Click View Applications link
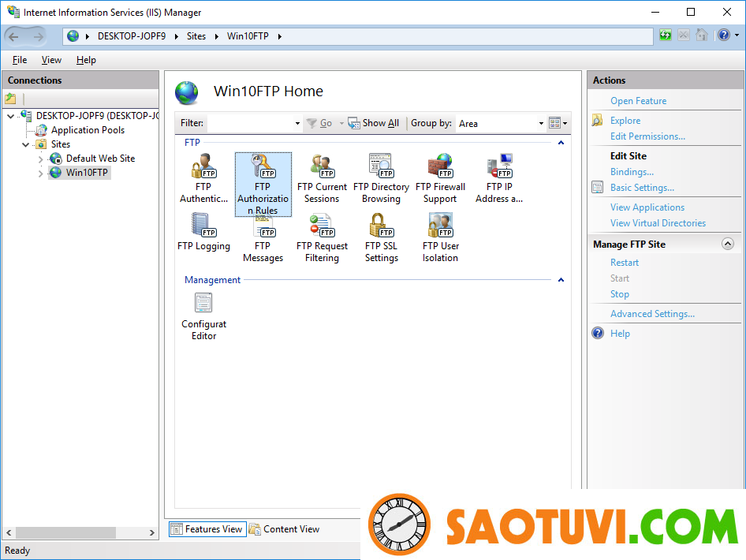Viewport: 746px width, 560px height. 647,207
